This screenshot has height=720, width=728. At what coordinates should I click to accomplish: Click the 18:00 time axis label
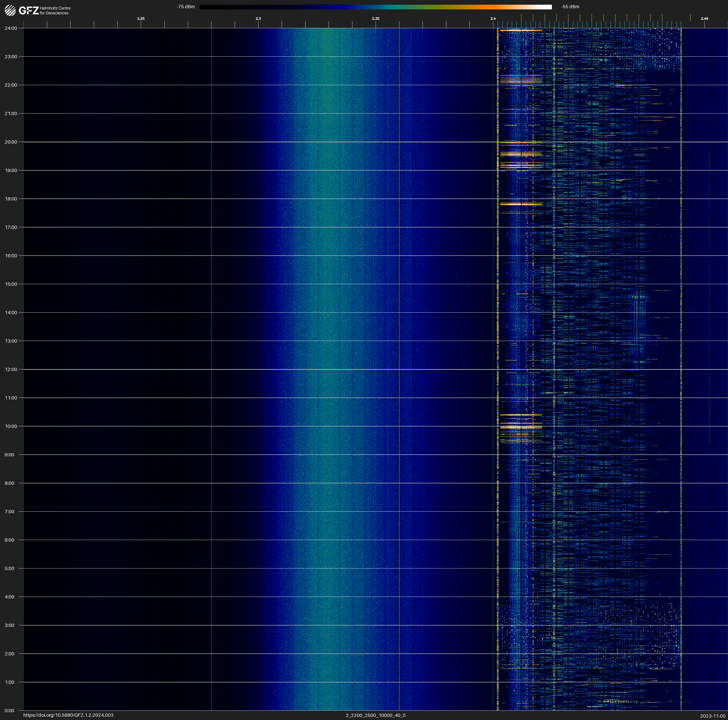pyautogui.click(x=11, y=199)
